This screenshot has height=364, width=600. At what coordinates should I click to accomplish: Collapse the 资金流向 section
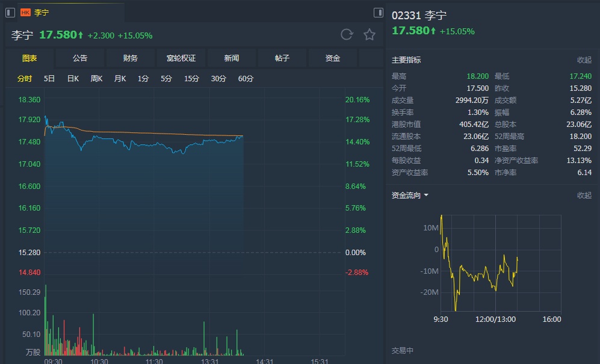(x=584, y=196)
